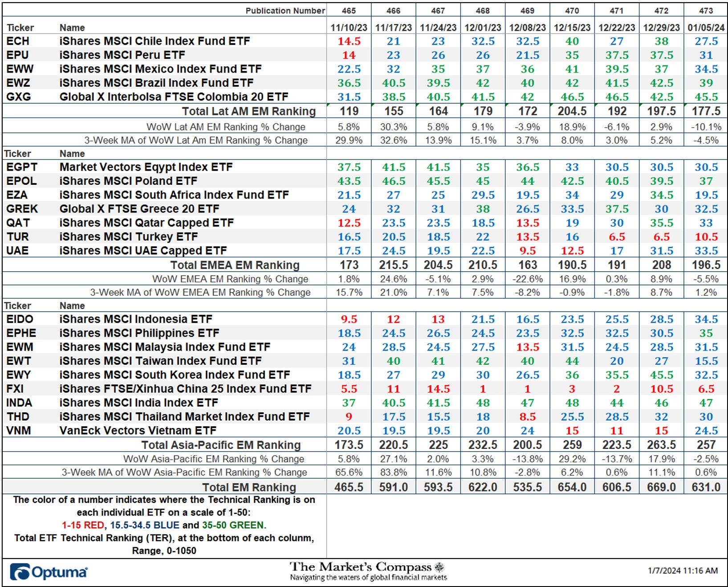Select the VNM ticker cell

tap(19, 430)
